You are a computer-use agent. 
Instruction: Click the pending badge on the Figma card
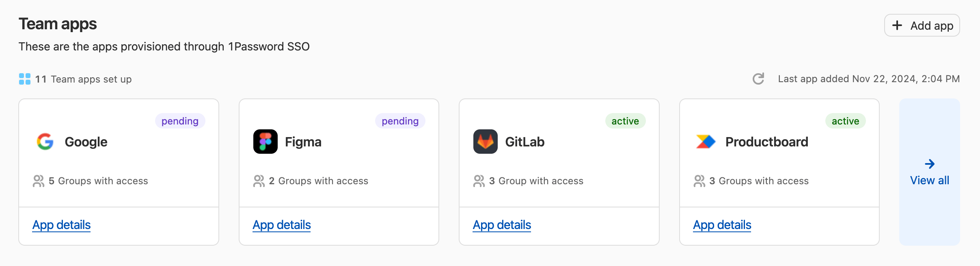pyautogui.click(x=400, y=120)
